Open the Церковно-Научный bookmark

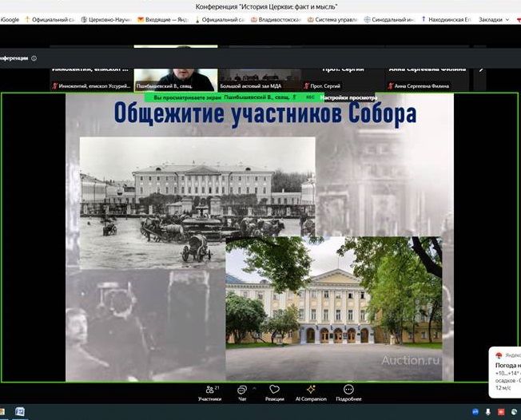pos(108,19)
